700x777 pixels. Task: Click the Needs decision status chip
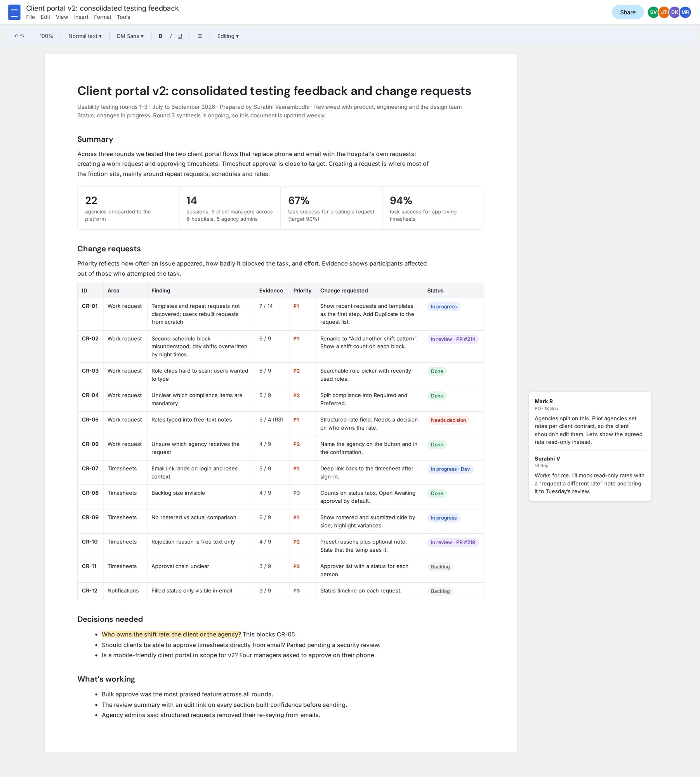[x=448, y=420]
